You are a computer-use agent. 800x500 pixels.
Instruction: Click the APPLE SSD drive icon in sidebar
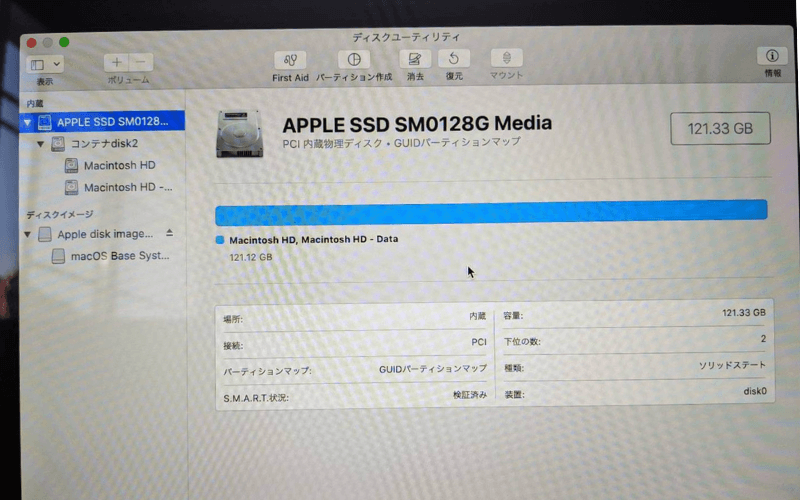click(x=45, y=122)
